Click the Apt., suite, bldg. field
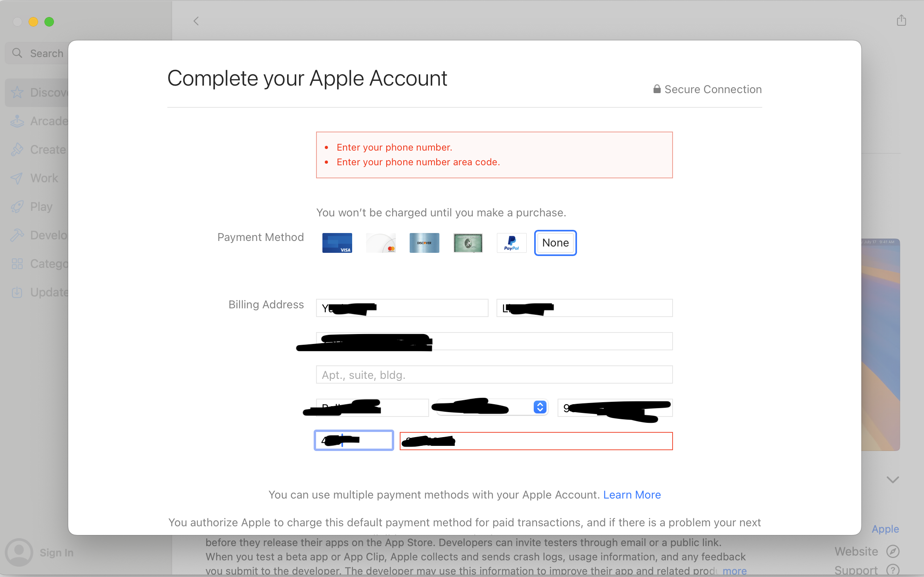 494,374
